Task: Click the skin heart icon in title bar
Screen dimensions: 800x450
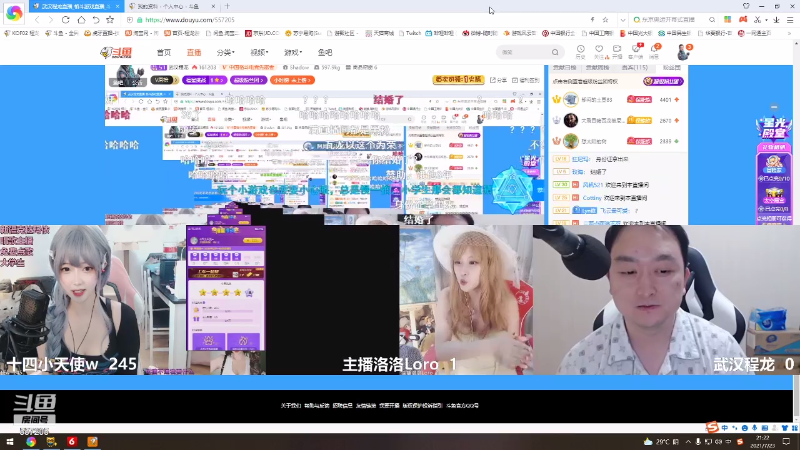Action: point(746,6)
